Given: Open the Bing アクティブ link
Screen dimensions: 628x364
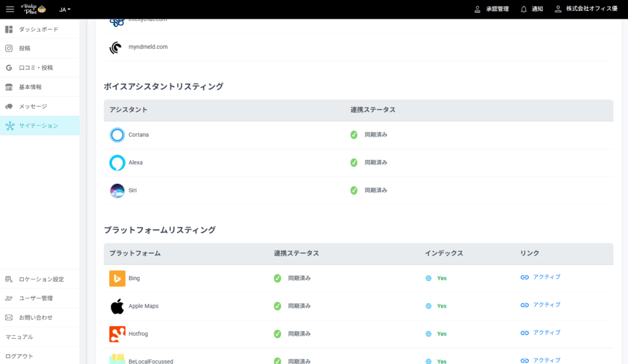Looking at the screenshot, I should 546,277.
